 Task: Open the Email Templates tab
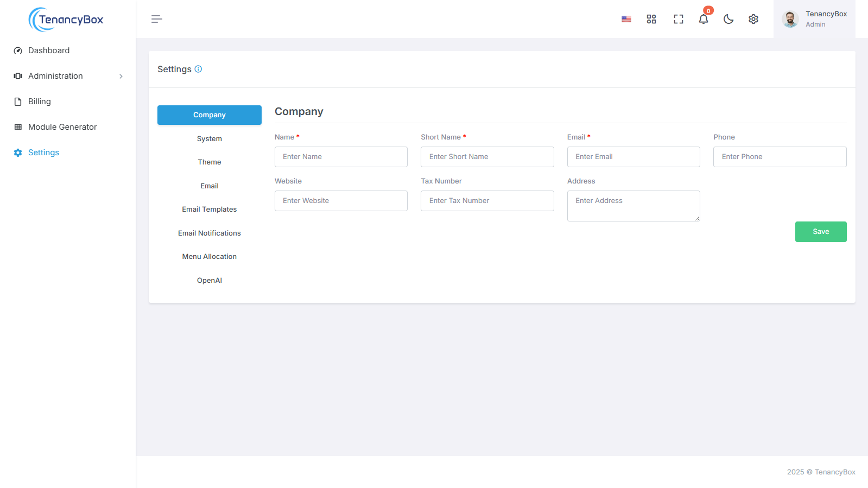(x=210, y=210)
